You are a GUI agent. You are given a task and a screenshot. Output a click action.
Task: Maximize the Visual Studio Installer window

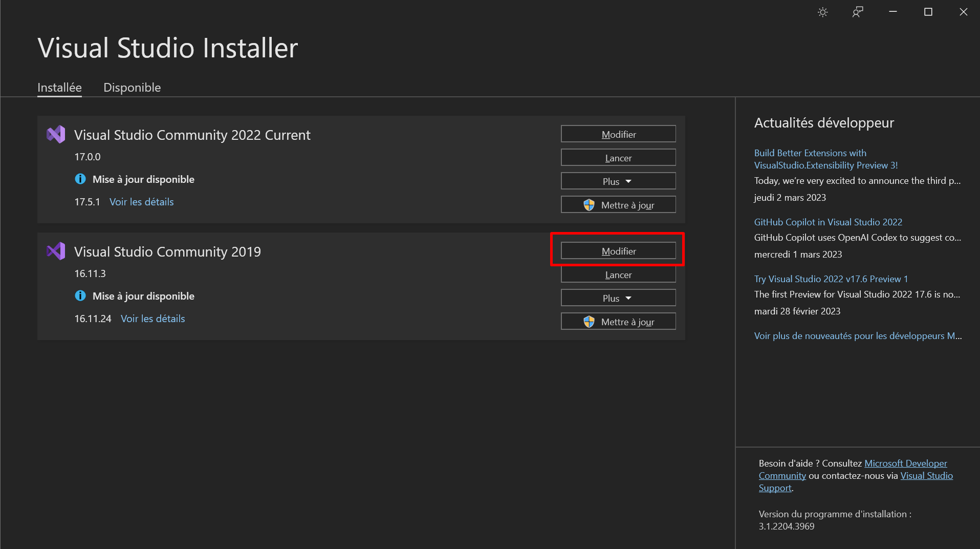point(928,12)
